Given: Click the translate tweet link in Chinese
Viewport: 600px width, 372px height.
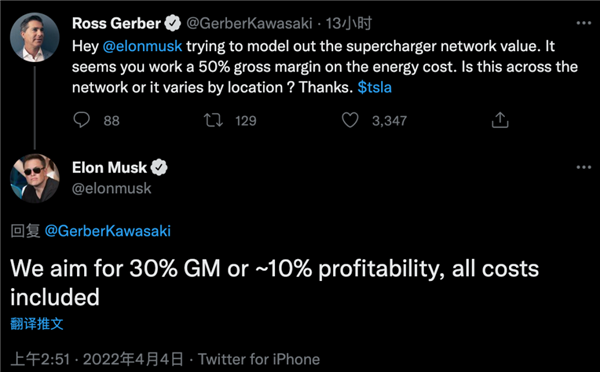Looking at the screenshot, I should (x=37, y=324).
